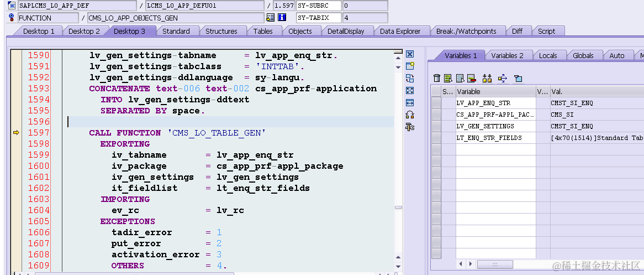This screenshot has height=275, width=644.
Task: Click the yellow arrow current line marker
Action: 16,133
